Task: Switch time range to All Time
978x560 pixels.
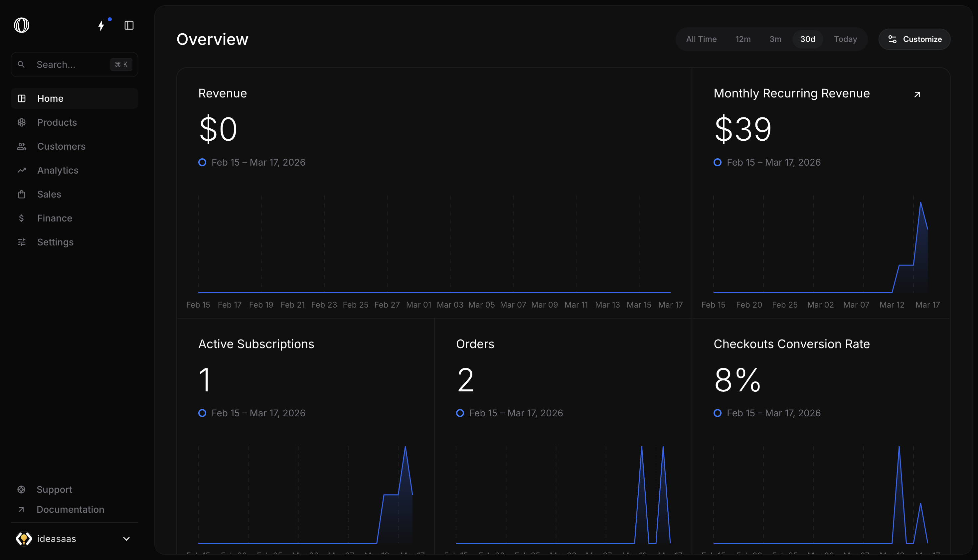Action: click(x=701, y=39)
